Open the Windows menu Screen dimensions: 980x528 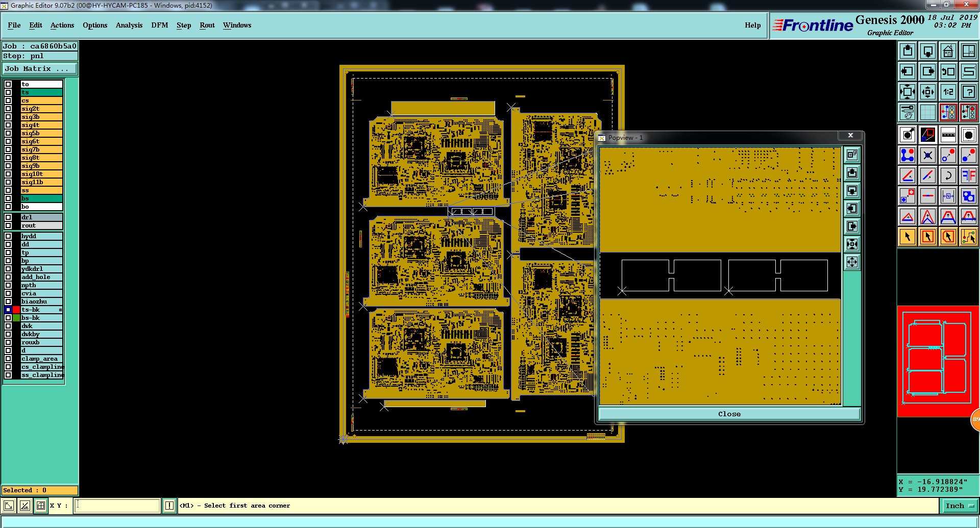click(237, 25)
